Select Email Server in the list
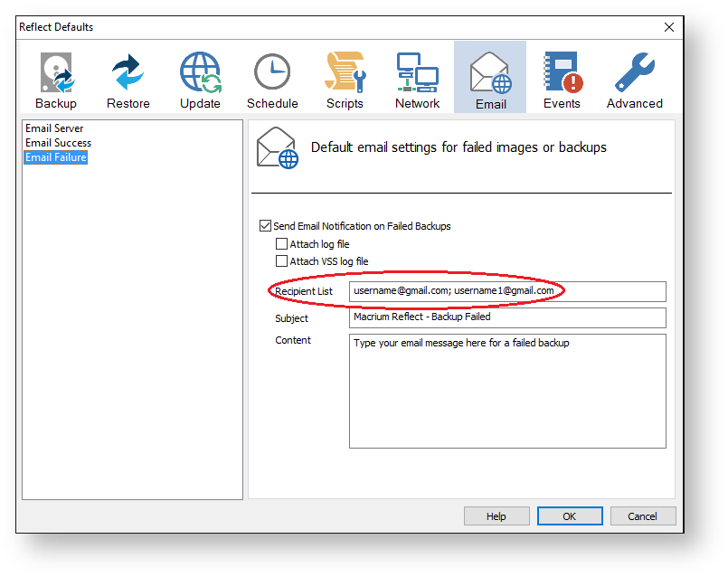This screenshot has width=728, height=577. (x=54, y=128)
